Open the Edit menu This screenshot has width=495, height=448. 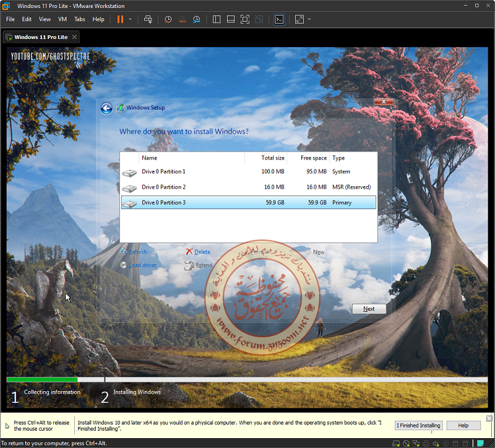(27, 19)
